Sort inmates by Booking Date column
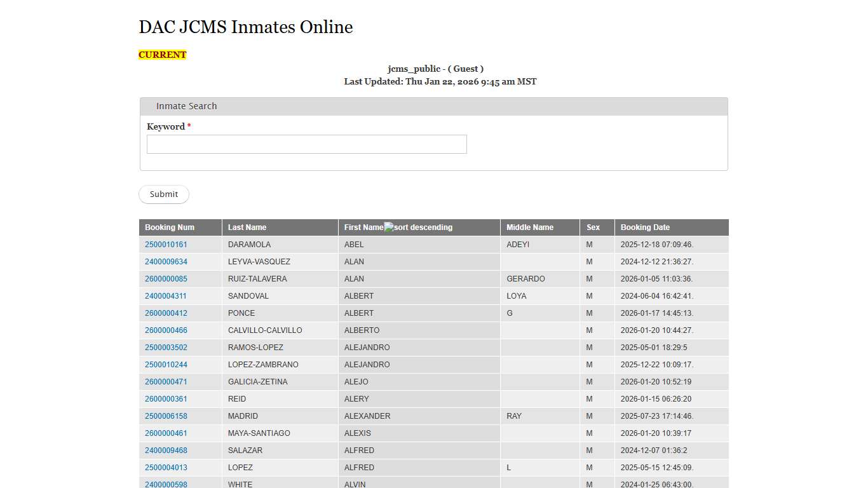 point(644,227)
